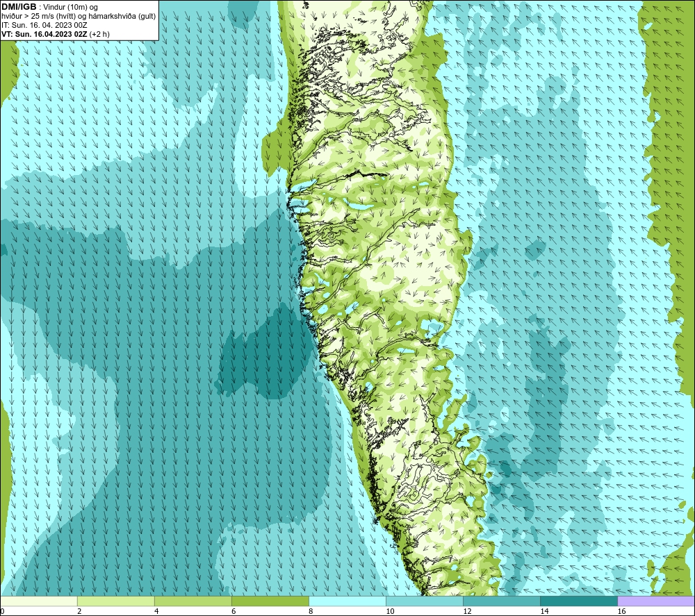Viewport: 695px width, 616px height.
Task: Click the legend scale label 8
Action: click(311, 611)
